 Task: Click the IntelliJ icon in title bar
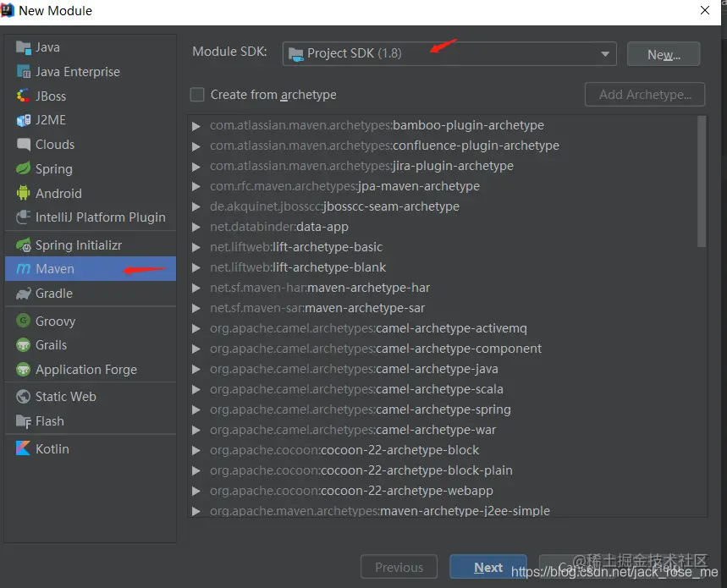[8, 10]
